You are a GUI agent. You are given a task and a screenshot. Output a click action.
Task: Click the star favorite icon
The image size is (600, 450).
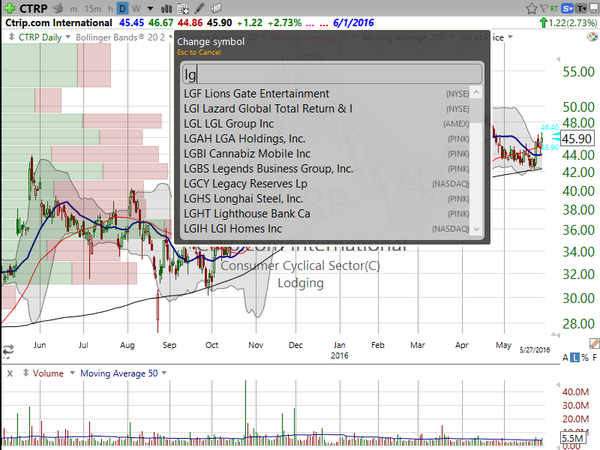[532, 8]
